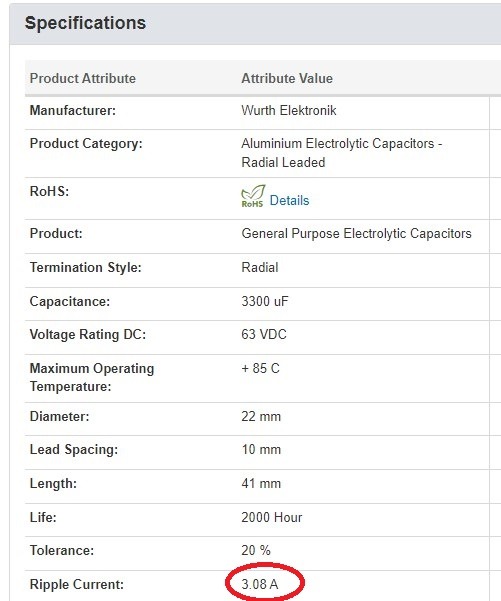
Task: Click the Ripple Current attribute label
Action: [77, 584]
